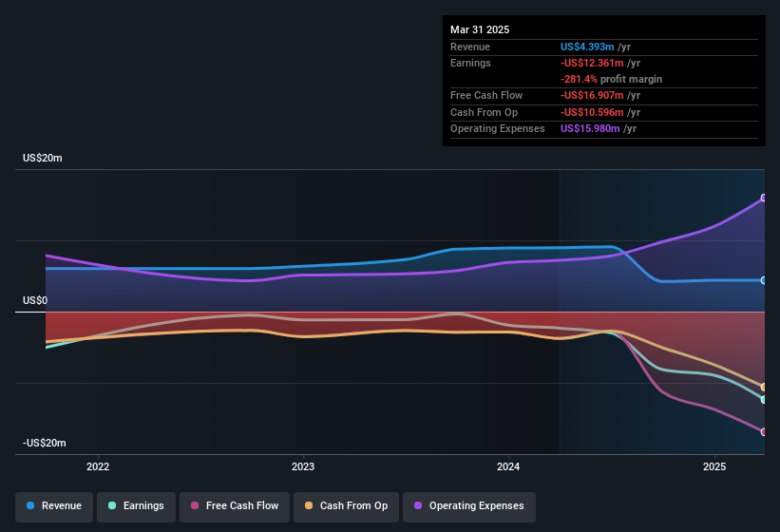Click the Free Cash Flow label in tooltip
780x532 pixels.
pos(486,95)
